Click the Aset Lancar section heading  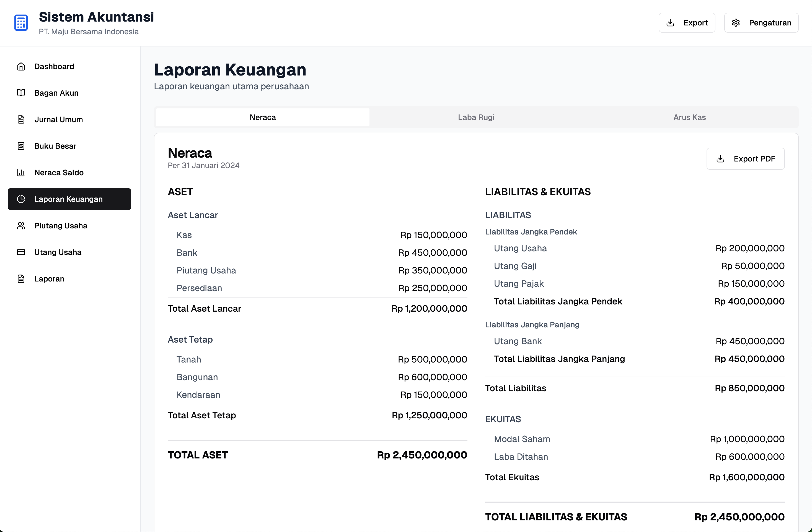tap(193, 215)
